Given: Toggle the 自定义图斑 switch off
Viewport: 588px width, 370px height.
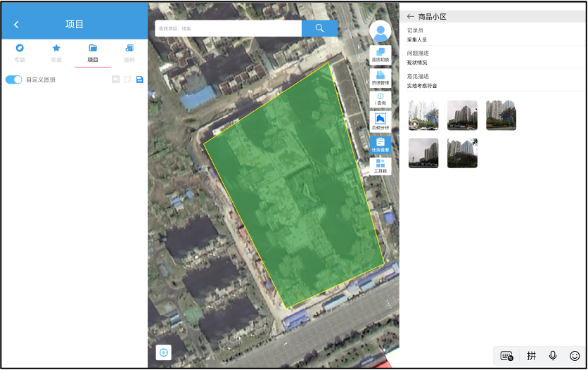Looking at the screenshot, I should click(x=14, y=79).
